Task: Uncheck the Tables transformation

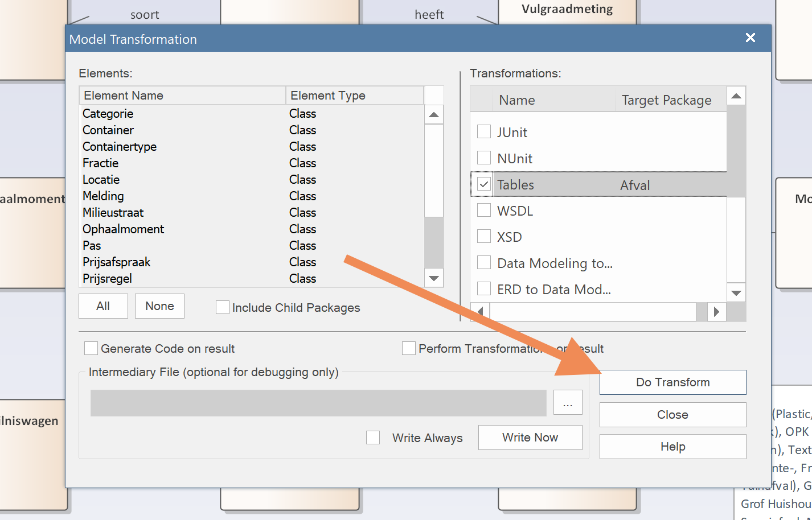Action: pyautogui.click(x=484, y=184)
